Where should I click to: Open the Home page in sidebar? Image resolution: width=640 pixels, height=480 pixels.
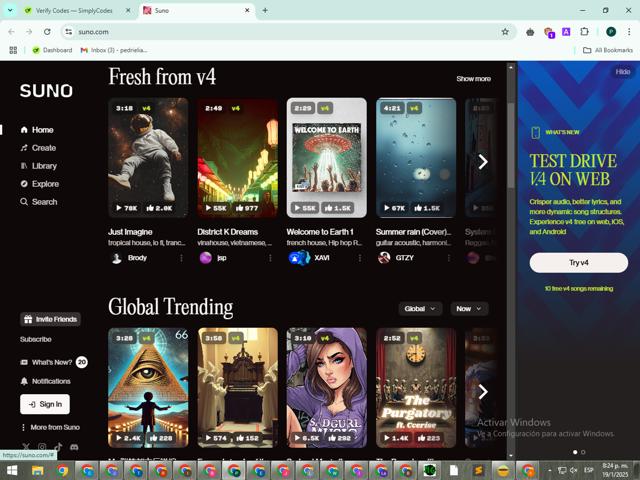tap(37, 130)
